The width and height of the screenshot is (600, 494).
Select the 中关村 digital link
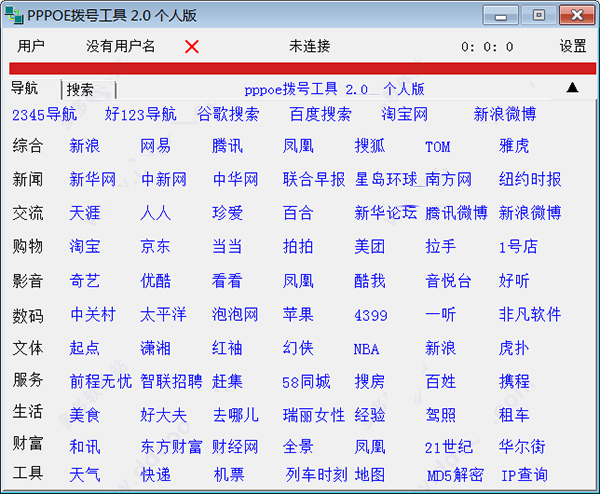92,315
